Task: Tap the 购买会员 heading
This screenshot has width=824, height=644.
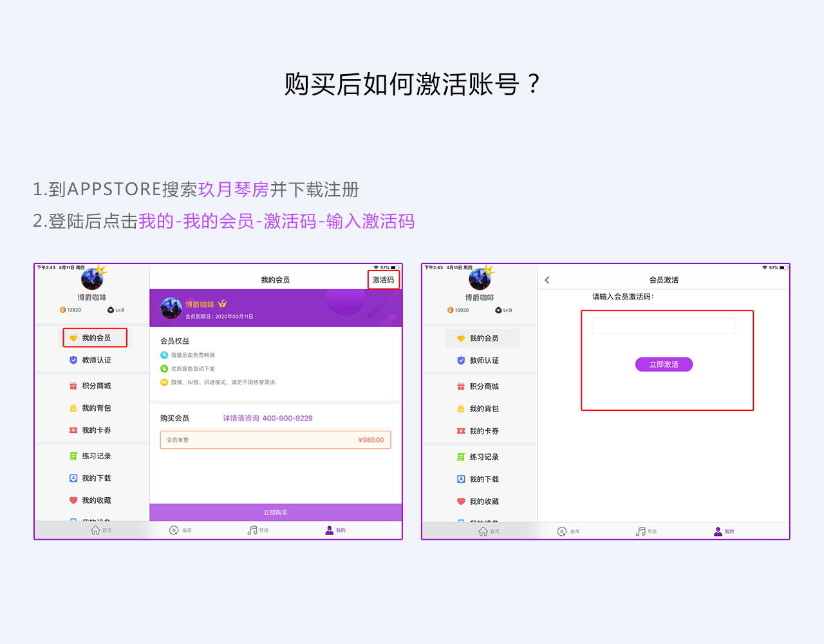Action: [175, 418]
